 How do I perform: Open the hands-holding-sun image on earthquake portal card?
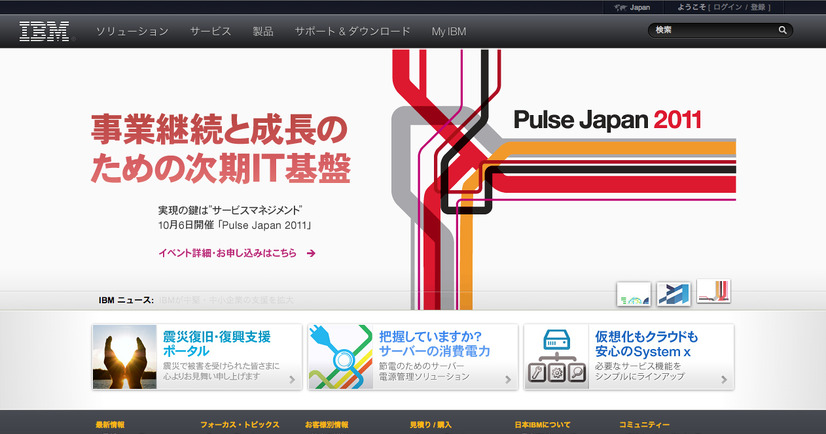125,357
